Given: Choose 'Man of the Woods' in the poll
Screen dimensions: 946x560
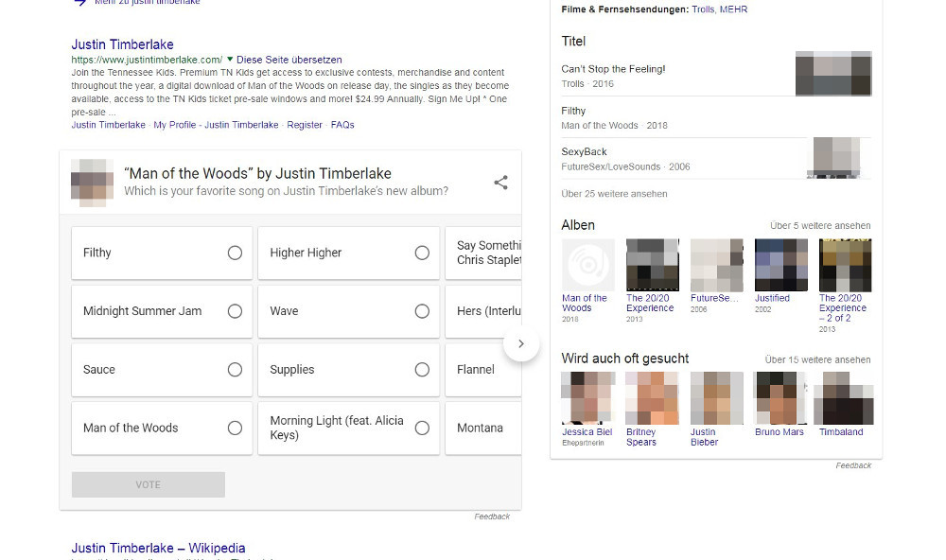Looking at the screenshot, I should [234, 428].
